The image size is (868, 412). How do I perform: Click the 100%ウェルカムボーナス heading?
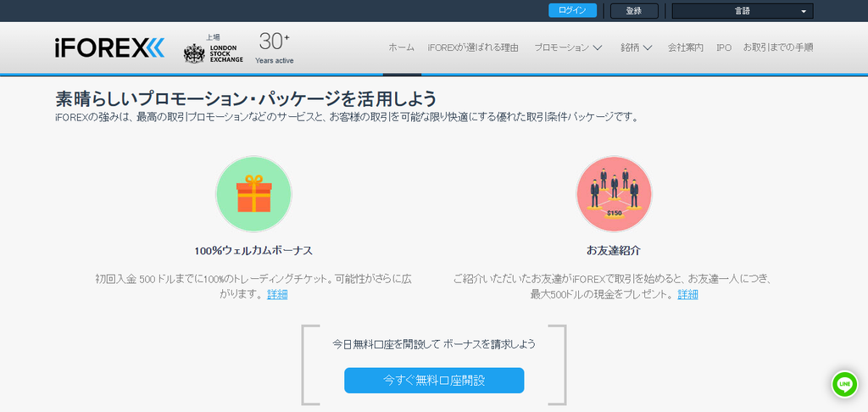tap(253, 250)
